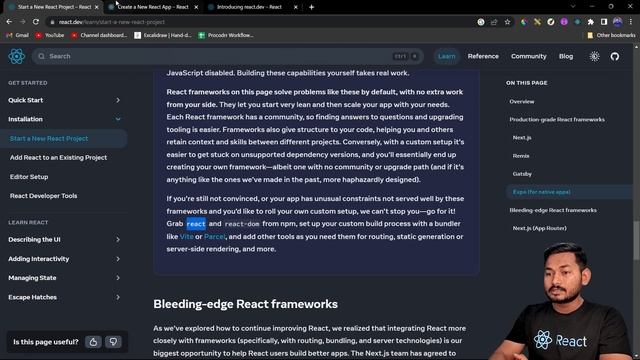Viewport: 640px width, 360px height.
Task: Go back with browser back arrow
Action: click(9, 22)
